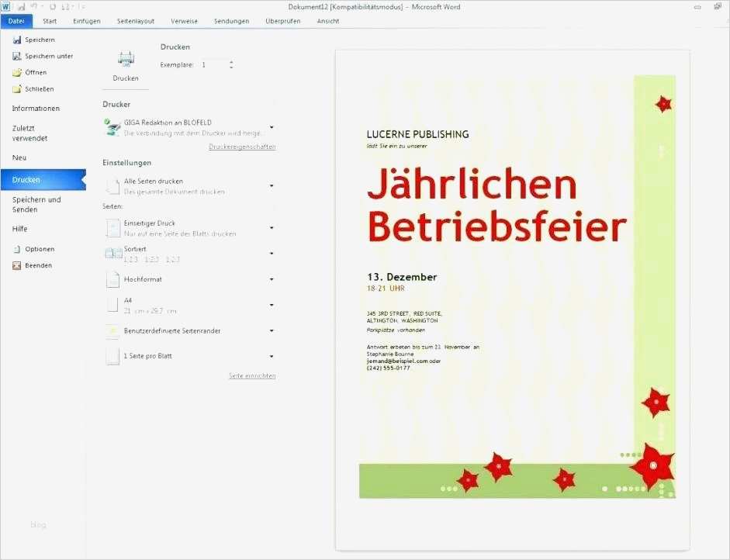Select the Save icon in Quick Access Toolbar
730x560 pixels.
click(22, 6)
